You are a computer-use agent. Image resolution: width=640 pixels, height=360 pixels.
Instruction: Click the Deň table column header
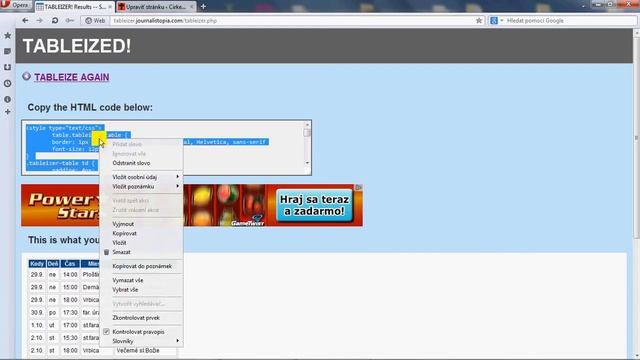[53, 264]
